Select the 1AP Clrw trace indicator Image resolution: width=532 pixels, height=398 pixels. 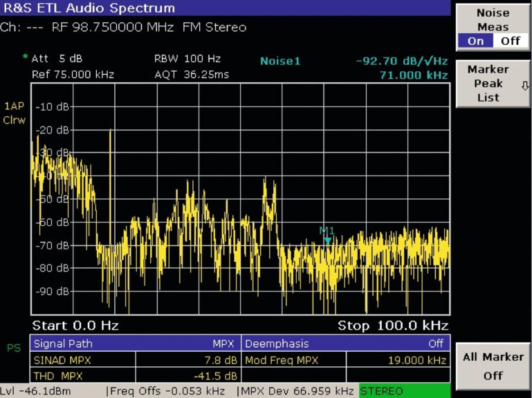[x=15, y=113]
